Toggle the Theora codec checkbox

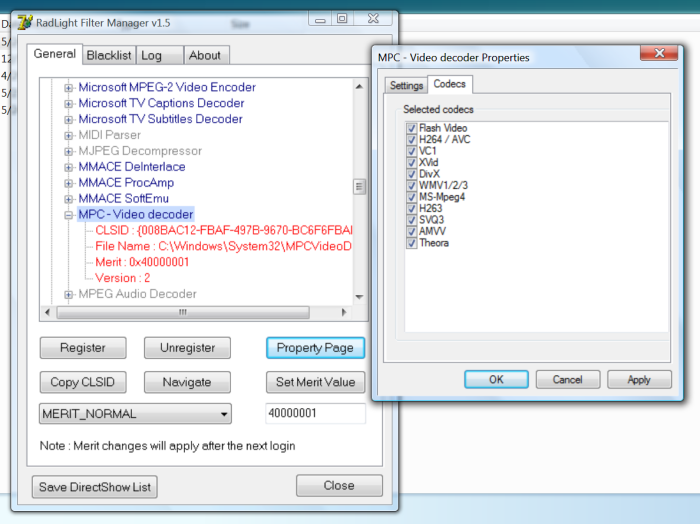pyautogui.click(x=411, y=243)
